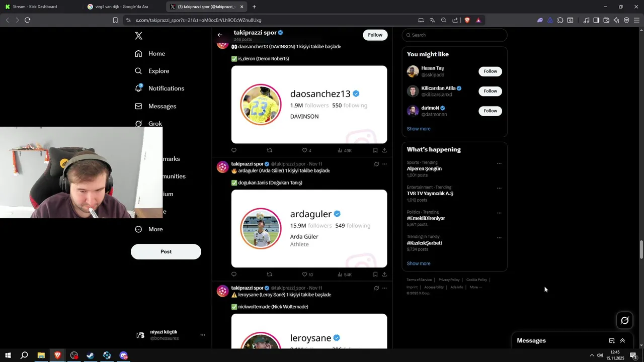
Task: Open Grok explain icon on ardaguler post
Action: (376, 164)
